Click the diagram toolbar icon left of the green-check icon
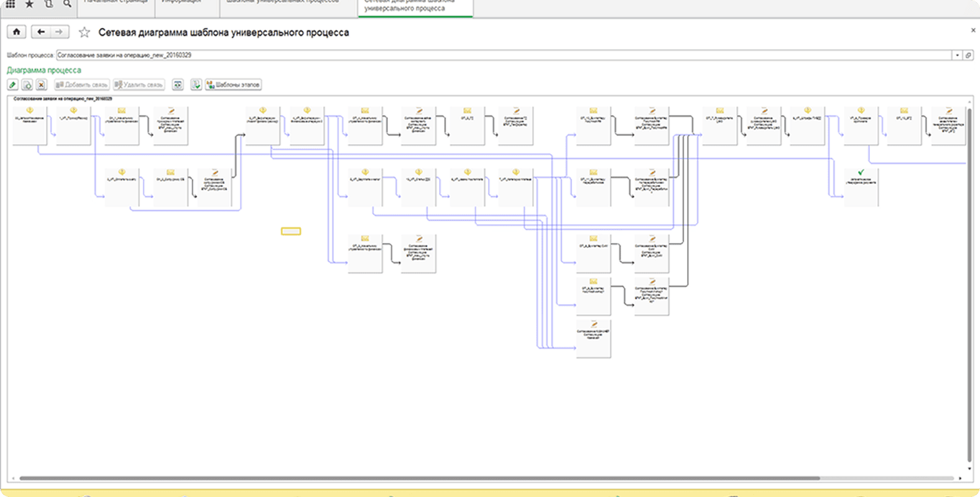980x497 pixels. pos(178,84)
